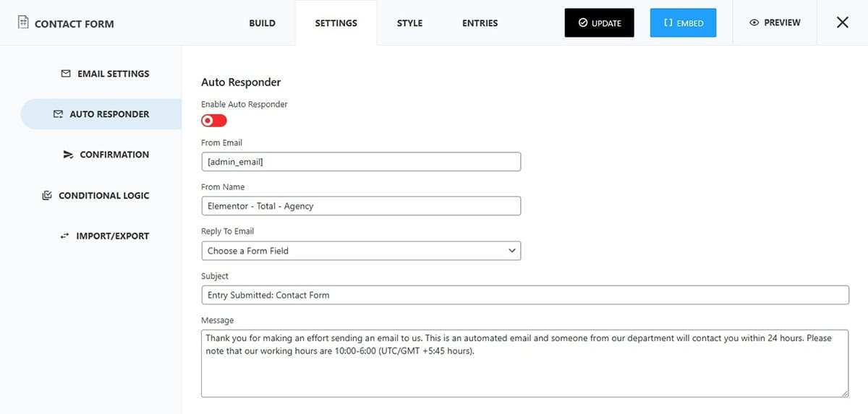
Task: Open the Entries tab
Action: (x=480, y=23)
